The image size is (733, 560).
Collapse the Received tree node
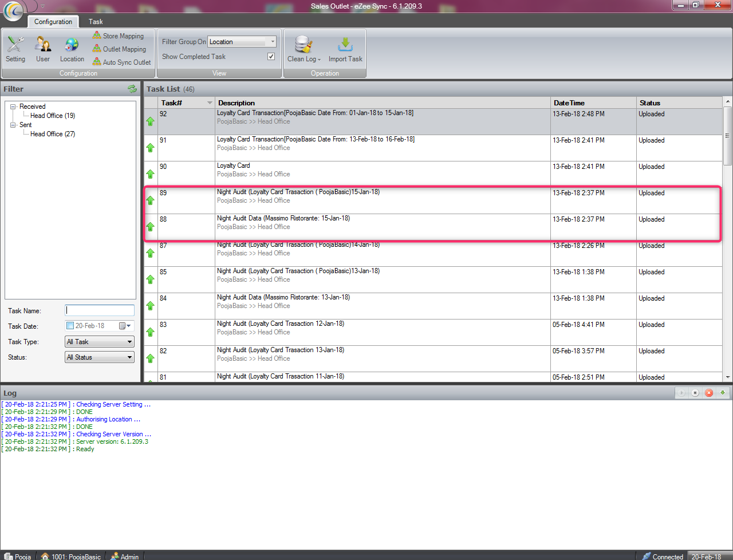click(13, 107)
